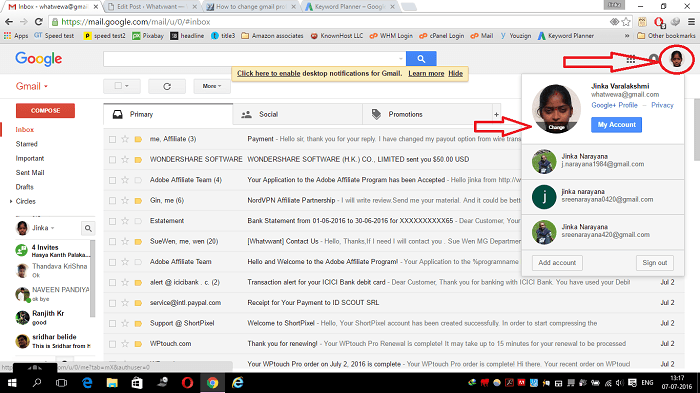Open the Privacy link
Image resolution: width=700 pixels, height=393 pixels.
click(x=662, y=105)
